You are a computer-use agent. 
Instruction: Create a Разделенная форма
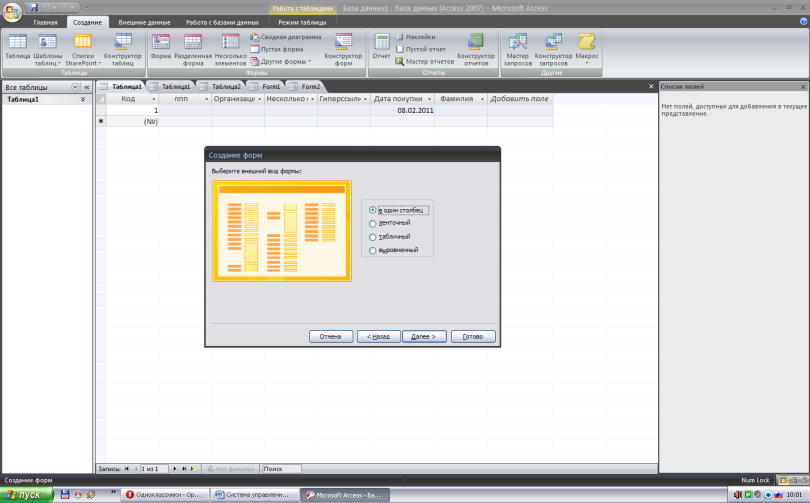click(x=193, y=49)
